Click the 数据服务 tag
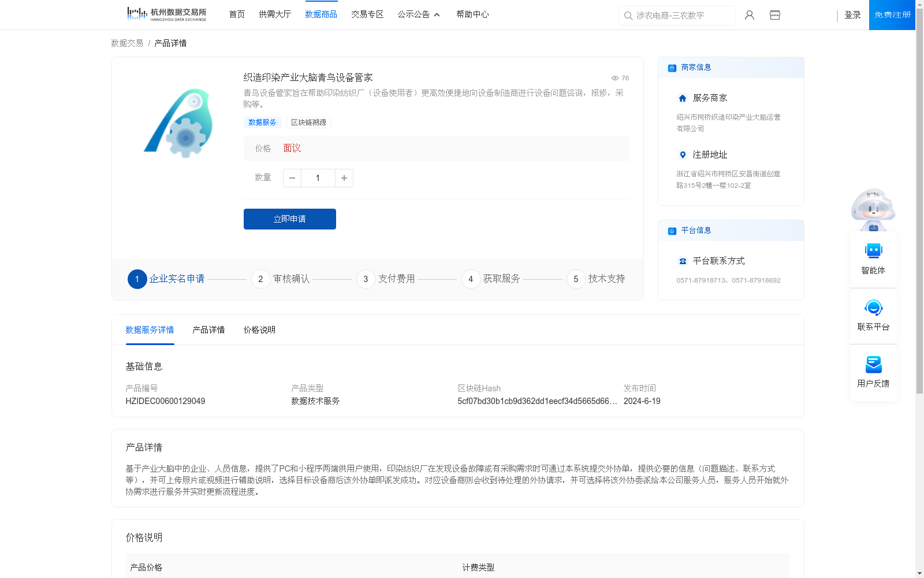This screenshot has height=578, width=924. click(262, 123)
